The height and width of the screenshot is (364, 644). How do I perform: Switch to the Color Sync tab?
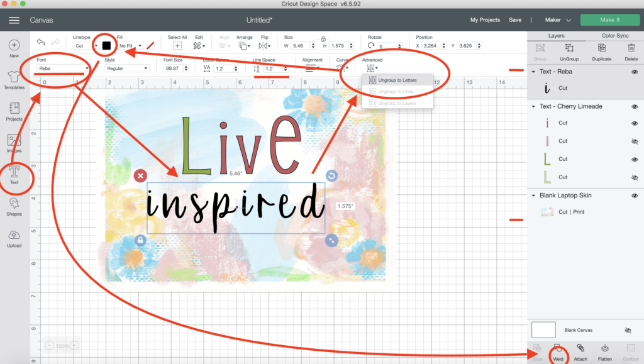(615, 36)
